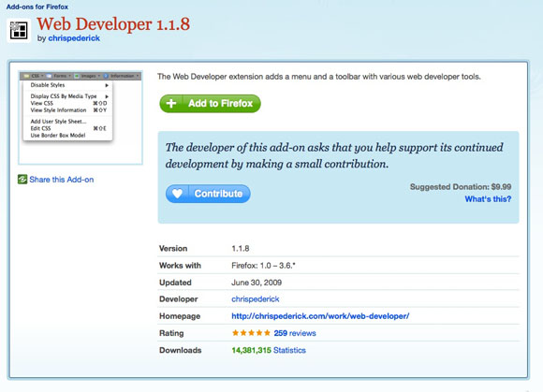543x392 pixels.
Task: Open the Statistics link
Action: click(x=289, y=350)
